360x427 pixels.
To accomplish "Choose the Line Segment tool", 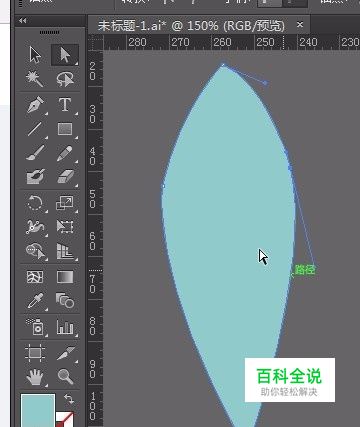I will point(35,129).
